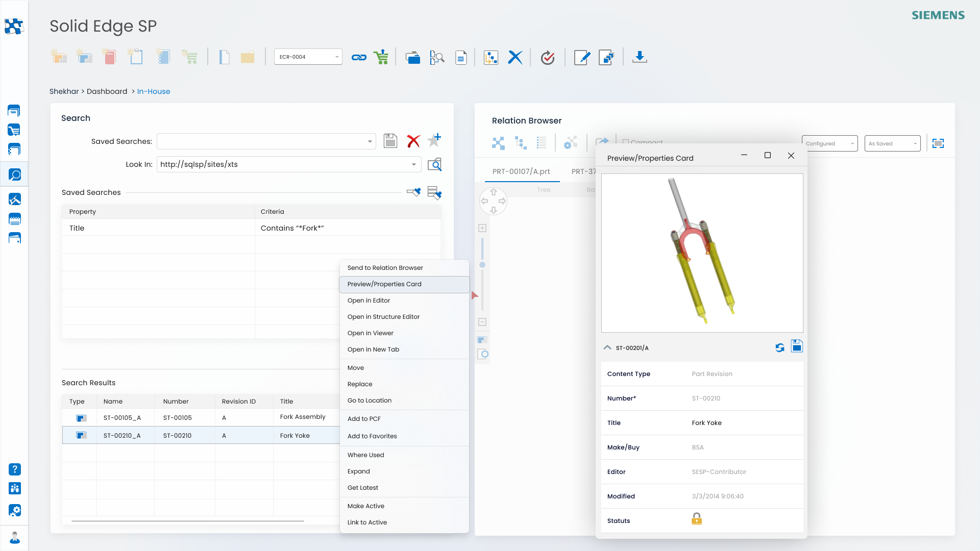Save the current search with floppy icon
Viewport: 980px width, 551px height.
tap(390, 141)
